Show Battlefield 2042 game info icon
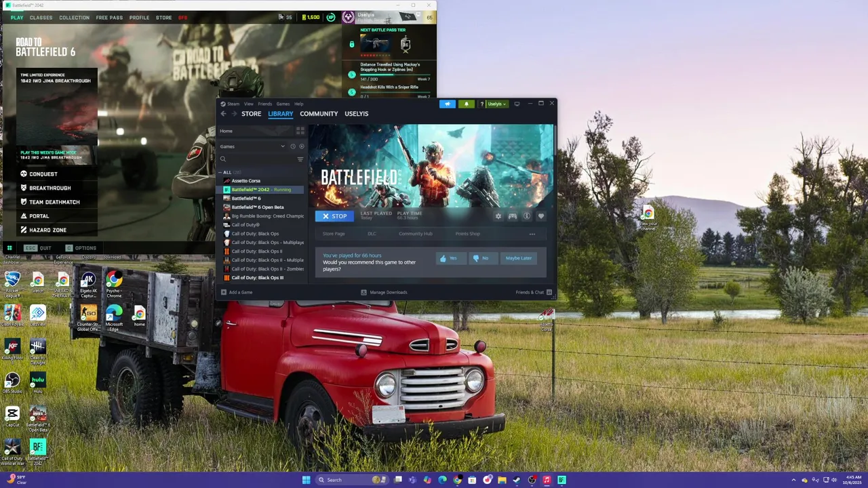The width and height of the screenshot is (868, 488). pyautogui.click(x=527, y=216)
